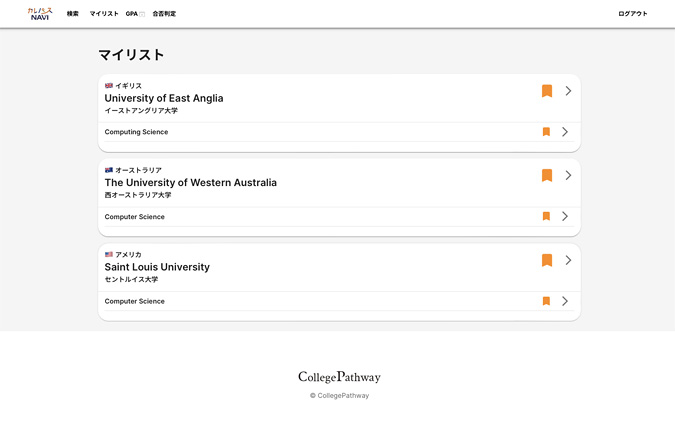Click the CollegePathway footer logo
675x424 pixels.
click(x=339, y=377)
